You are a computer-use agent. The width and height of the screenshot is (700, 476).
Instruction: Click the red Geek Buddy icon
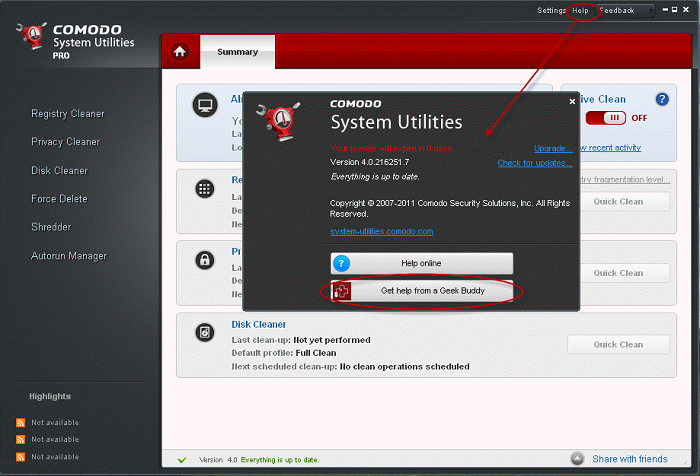click(x=342, y=291)
